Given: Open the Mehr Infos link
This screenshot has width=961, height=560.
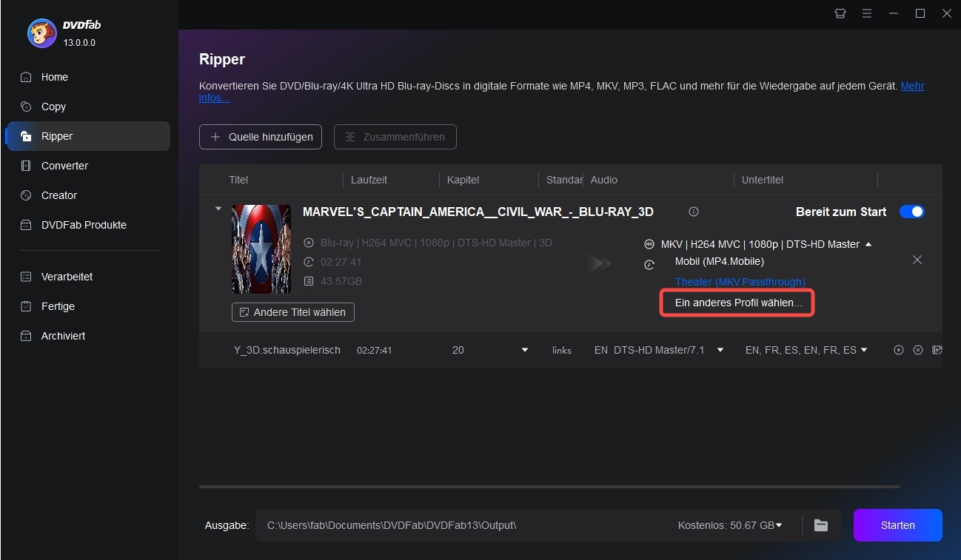Looking at the screenshot, I should pyautogui.click(x=912, y=87).
